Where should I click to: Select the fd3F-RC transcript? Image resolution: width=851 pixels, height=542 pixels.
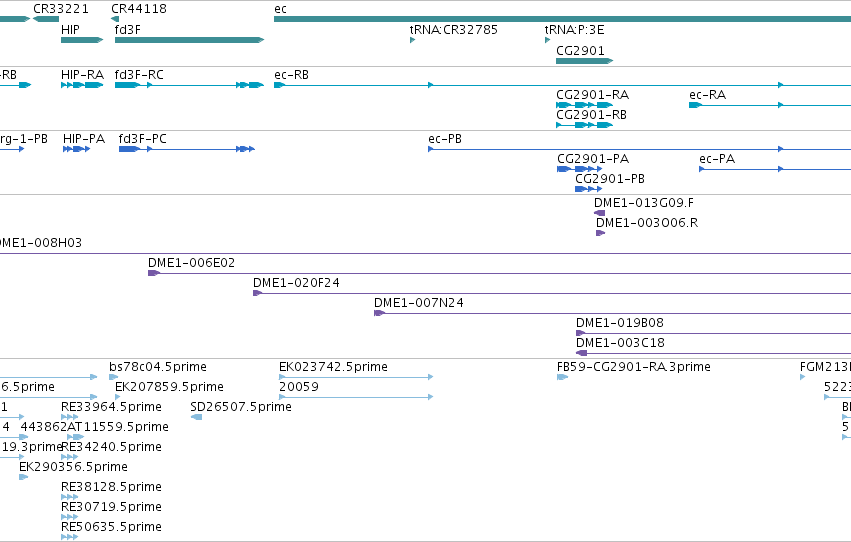point(189,85)
